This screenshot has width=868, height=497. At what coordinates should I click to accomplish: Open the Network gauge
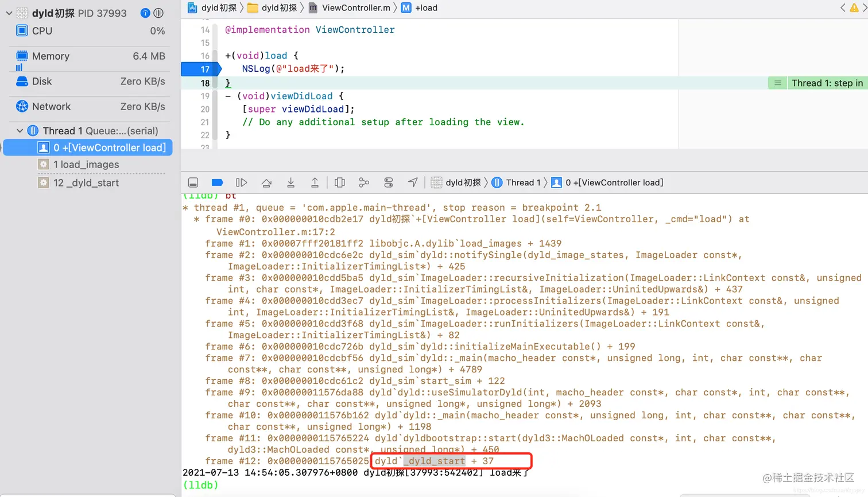click(91, 107)
